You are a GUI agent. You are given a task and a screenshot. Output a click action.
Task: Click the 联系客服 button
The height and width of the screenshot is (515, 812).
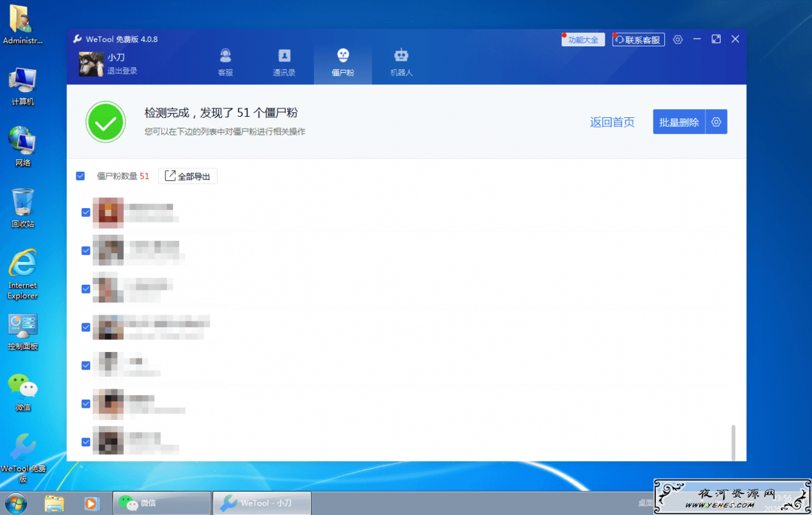point(638,40)
